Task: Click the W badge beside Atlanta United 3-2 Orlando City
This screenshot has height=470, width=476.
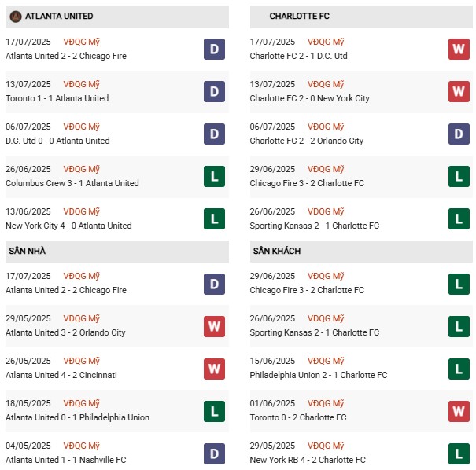Action: point(214,326)
